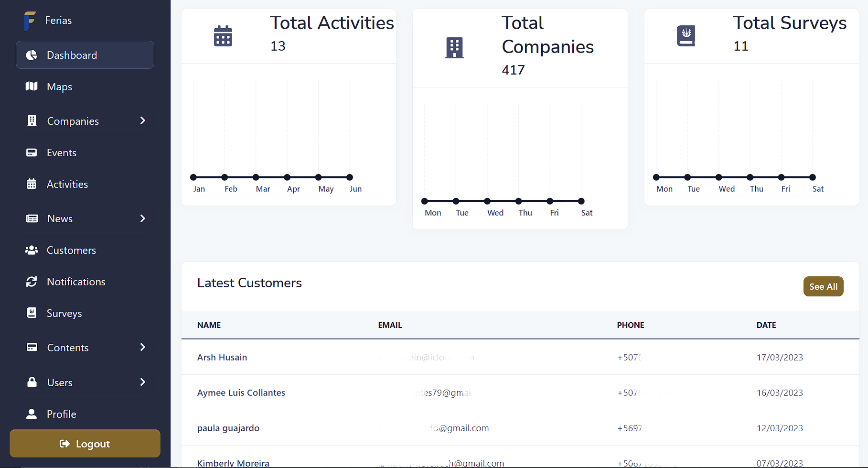
Task: Click See All latest customers button
Action: pos(823,286)
